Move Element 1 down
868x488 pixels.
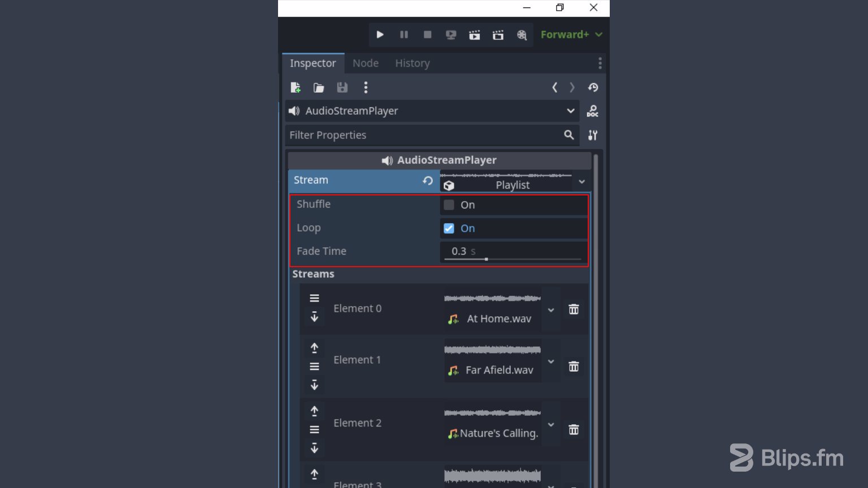point(314,385)
